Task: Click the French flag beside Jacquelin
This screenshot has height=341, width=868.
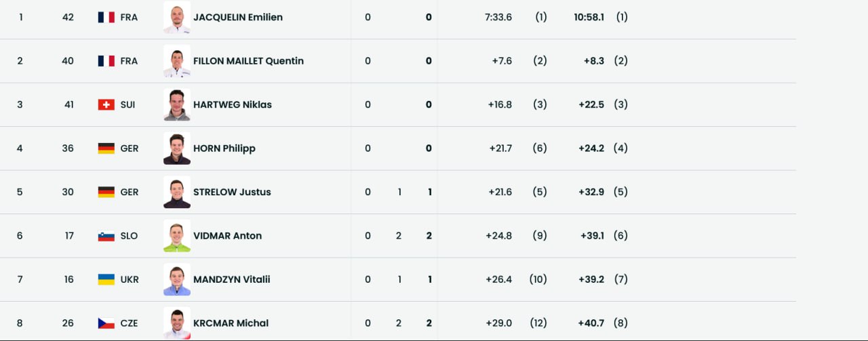Action: coord(106,17)
